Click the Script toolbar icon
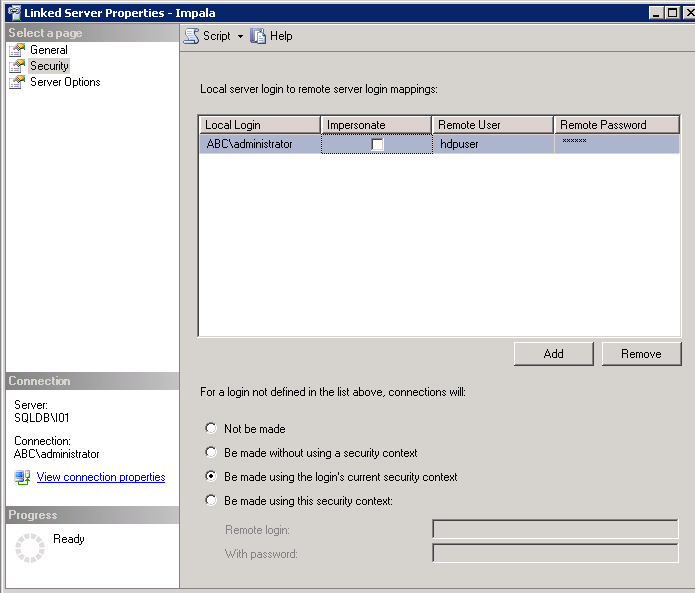 [x=191, y=36]
